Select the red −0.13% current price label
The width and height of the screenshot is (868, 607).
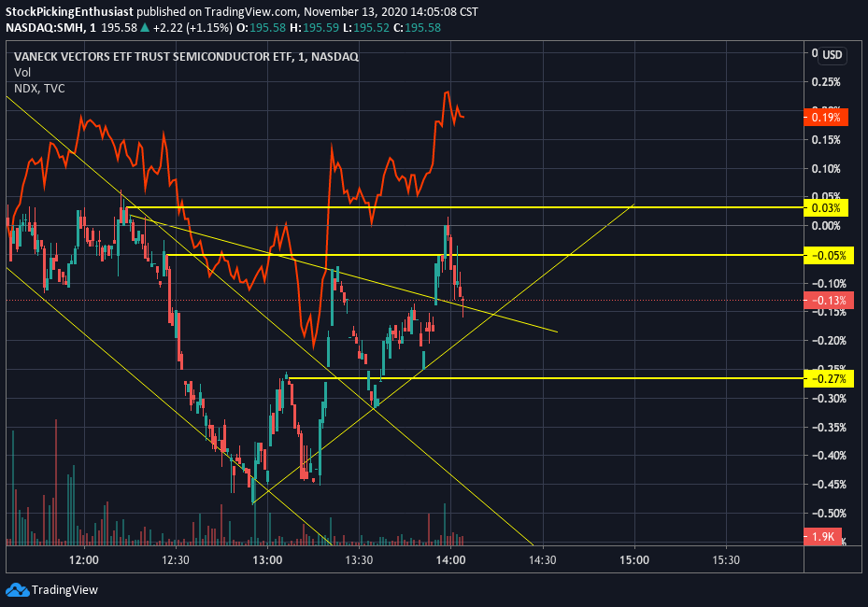(828, 301)
